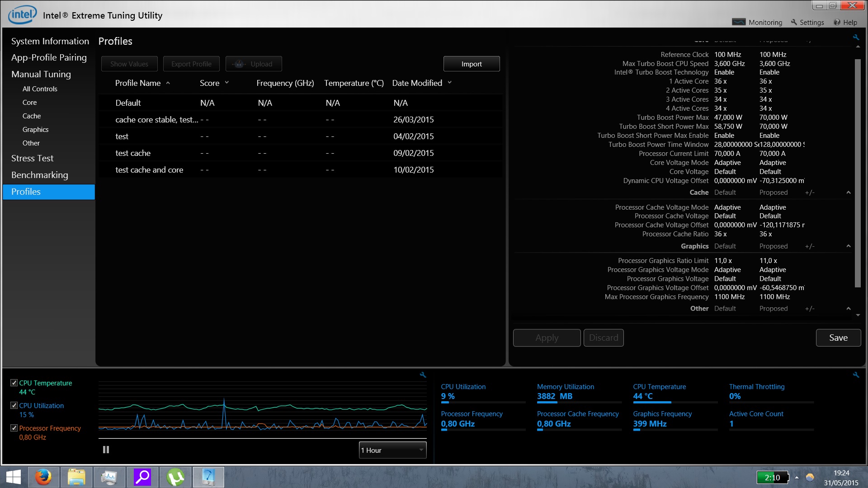Screen dimensions: 868x488
Task: Select 'cache core stable, test...' profile
Action: [x=300, y=119]
